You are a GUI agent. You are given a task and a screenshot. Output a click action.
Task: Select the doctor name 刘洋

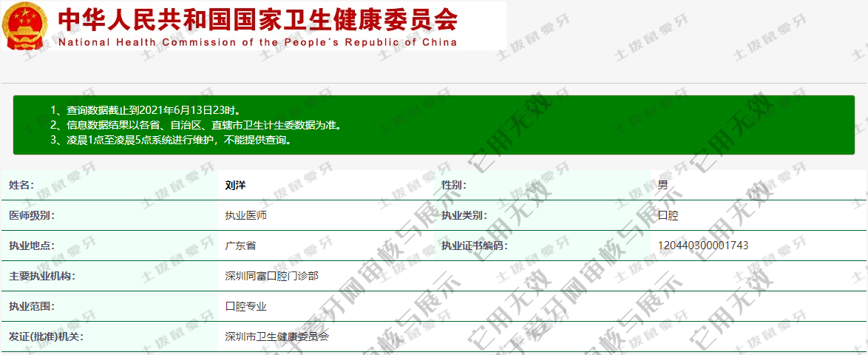click(234, 186)
